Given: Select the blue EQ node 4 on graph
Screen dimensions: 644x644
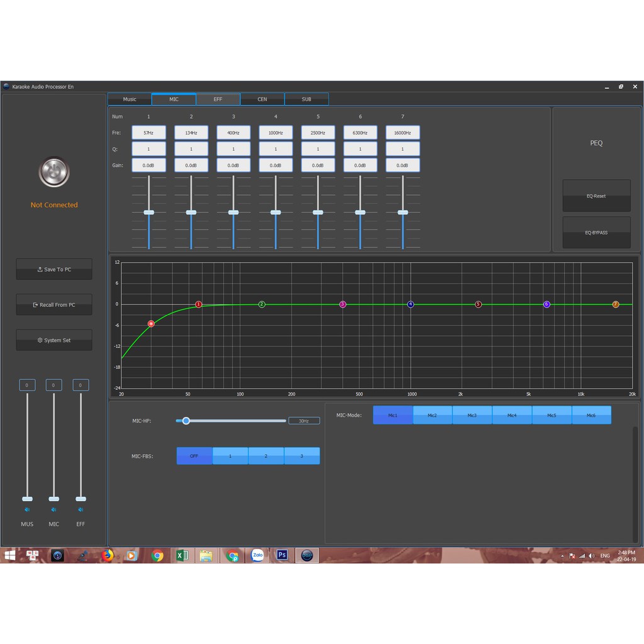Looking at the screenshot, I should coord(411,304).
